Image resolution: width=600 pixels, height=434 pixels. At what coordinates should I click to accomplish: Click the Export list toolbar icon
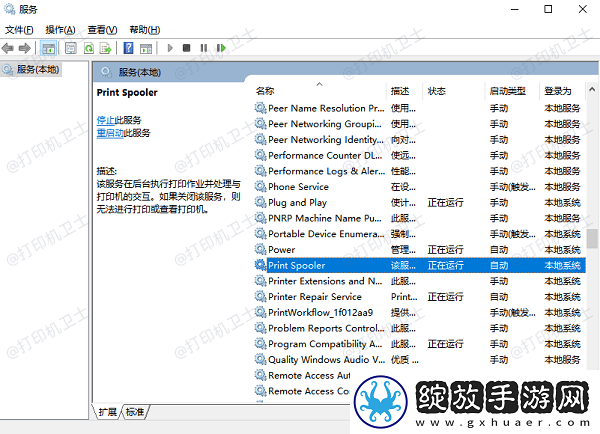[x=106, y=48]
